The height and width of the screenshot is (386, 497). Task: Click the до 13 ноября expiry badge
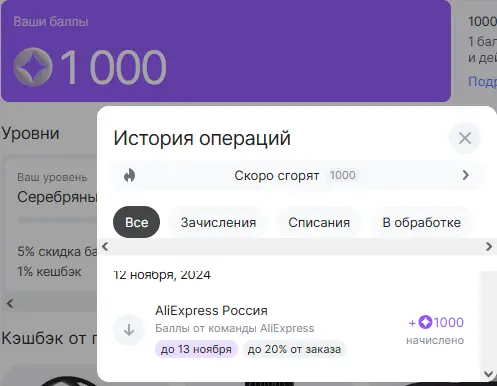click(196, 349)
